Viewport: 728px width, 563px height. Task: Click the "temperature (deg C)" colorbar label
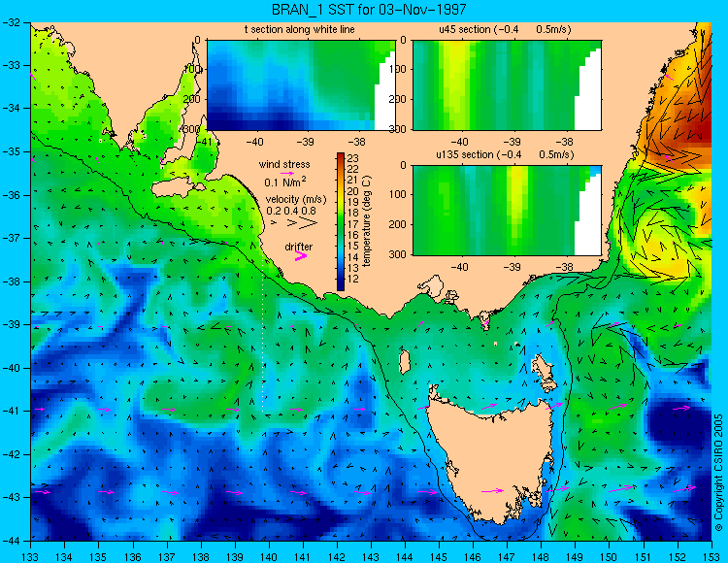pyautogui.click(x=367, y=221)
